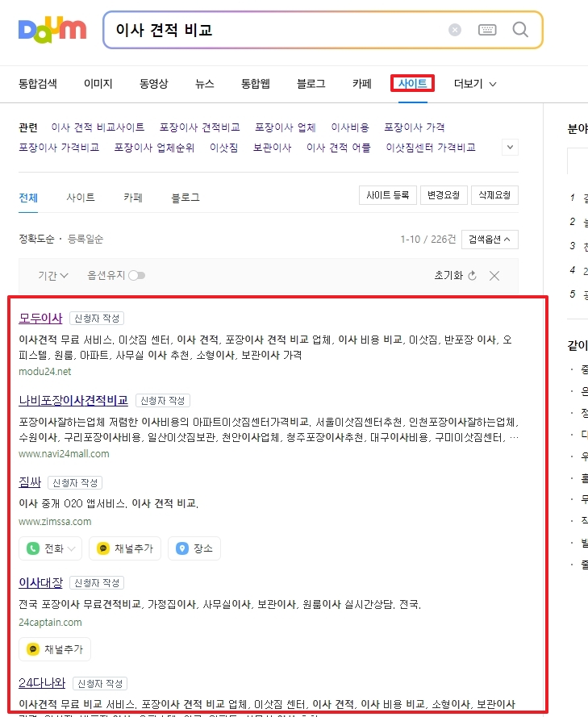This screenshot has height=717, width=588.
Task: Open the 블로그 top navigation tab
Action: 311,84
